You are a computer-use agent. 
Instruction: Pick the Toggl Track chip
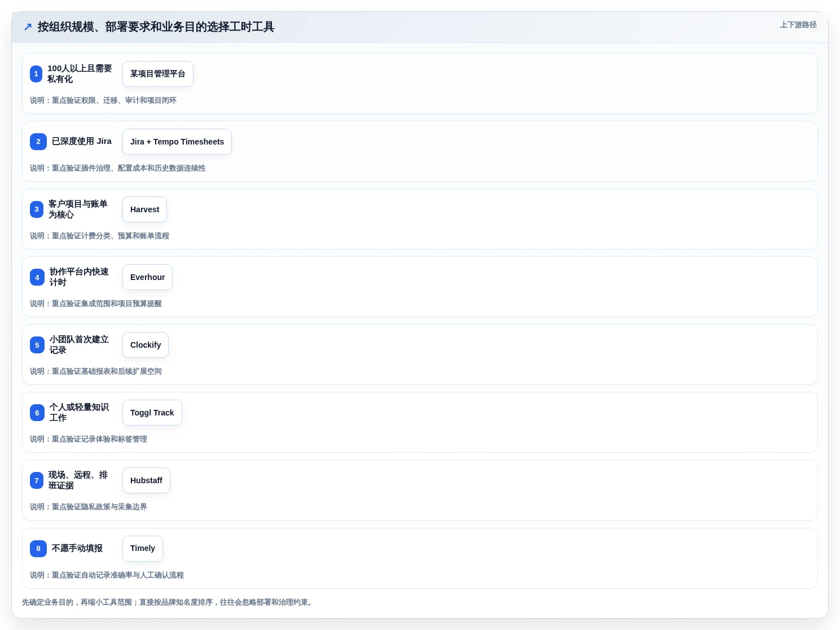tap(152, 413)
